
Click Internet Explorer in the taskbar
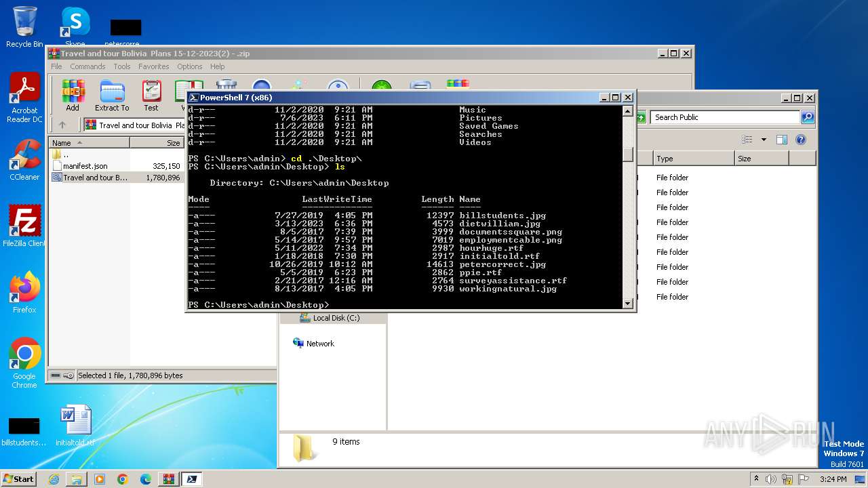point(54,479)
